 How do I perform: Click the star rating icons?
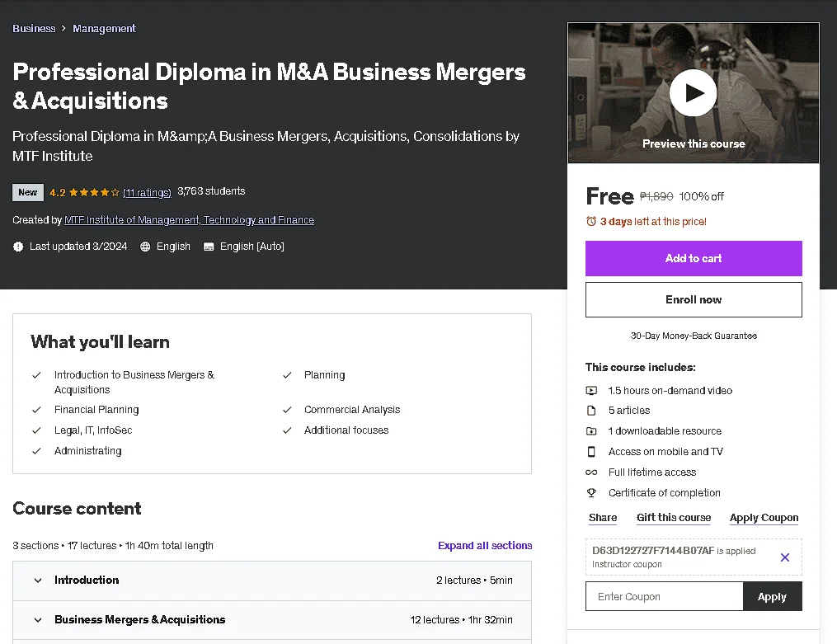(x=94, y=193)
